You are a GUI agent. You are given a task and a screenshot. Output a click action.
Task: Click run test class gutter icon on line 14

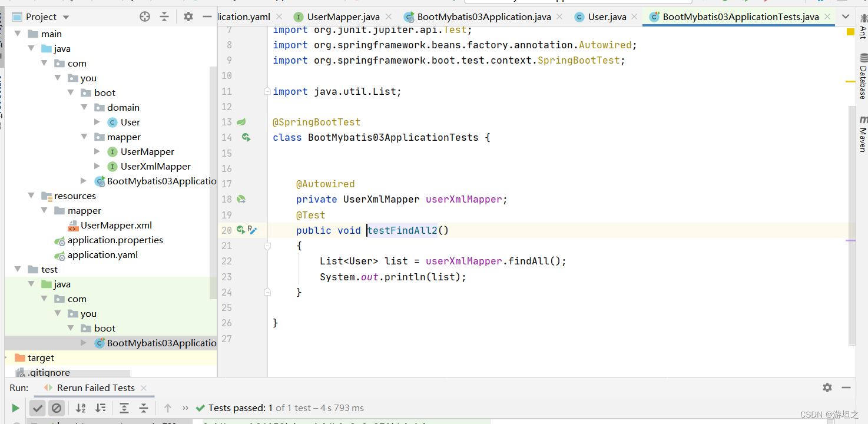click(246, 137)
